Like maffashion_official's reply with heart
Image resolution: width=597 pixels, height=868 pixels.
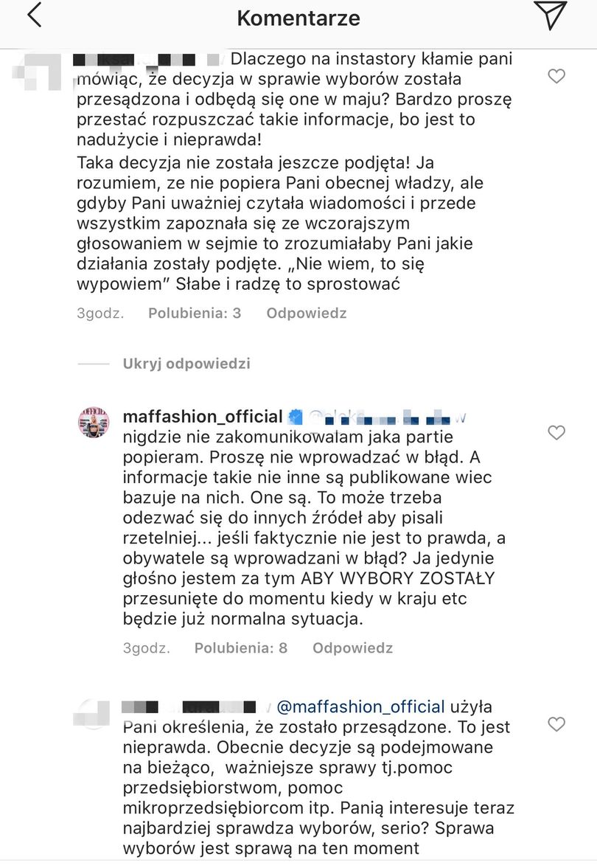pyautogui.click(x=557, y=432)
